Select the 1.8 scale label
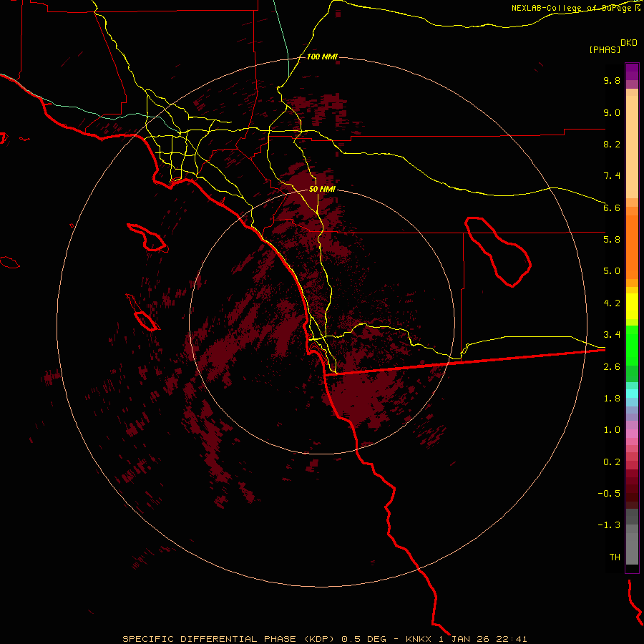This screenshot has width=644, height=644. [612, 399]
